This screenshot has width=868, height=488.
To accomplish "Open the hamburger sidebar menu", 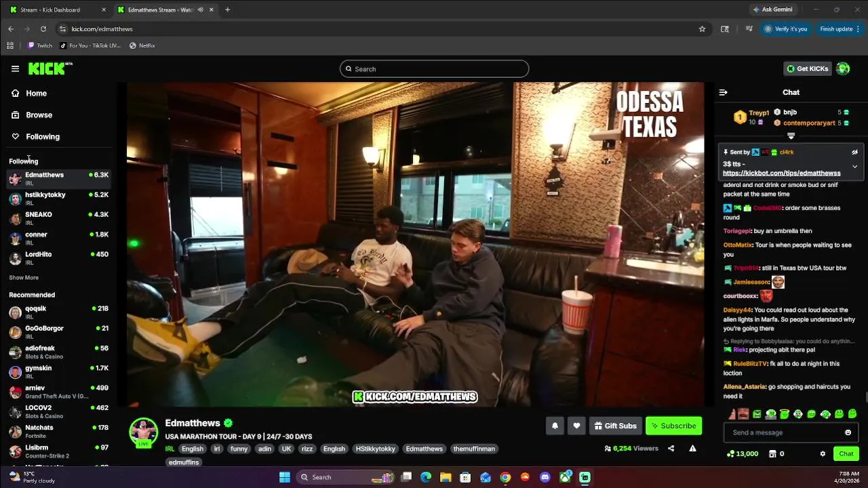I will tap(15, 68).
